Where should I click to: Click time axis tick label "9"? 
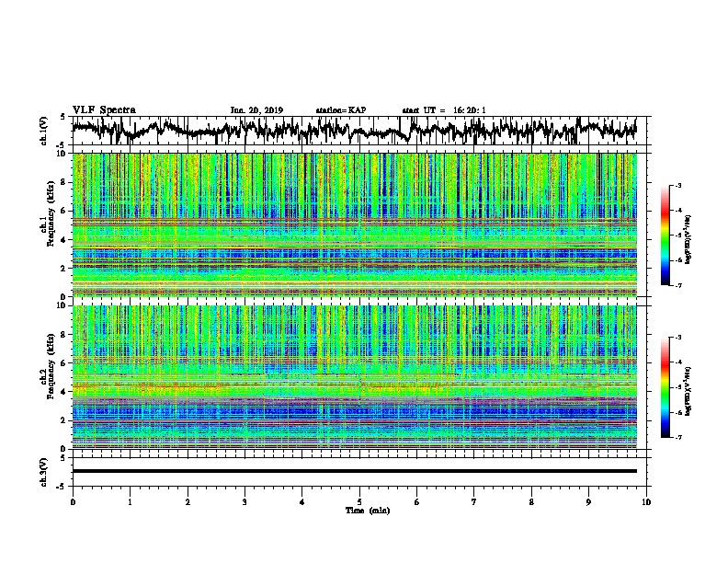point(588,501)
